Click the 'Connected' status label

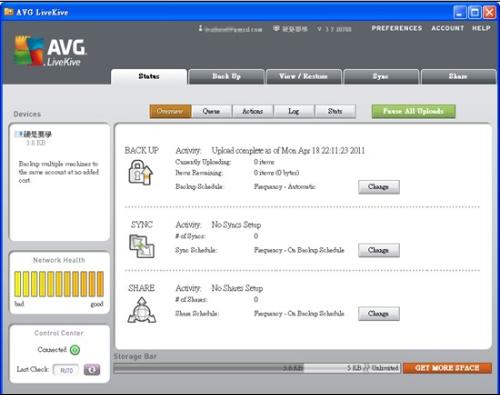click(x=52, y=350)
